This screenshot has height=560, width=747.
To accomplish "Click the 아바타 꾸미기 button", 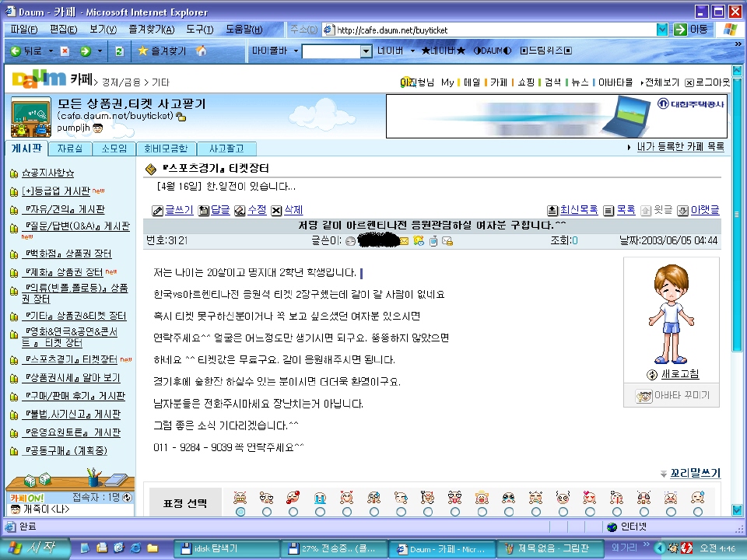I will pos(672,395).
